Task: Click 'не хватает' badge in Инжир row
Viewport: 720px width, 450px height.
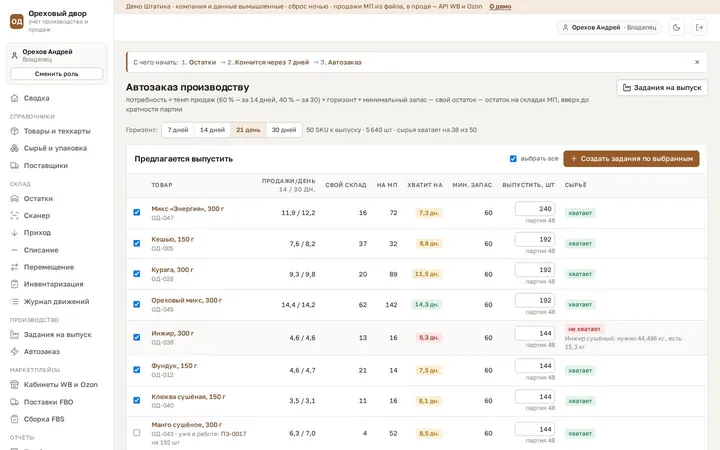Action: click(584, 329)
